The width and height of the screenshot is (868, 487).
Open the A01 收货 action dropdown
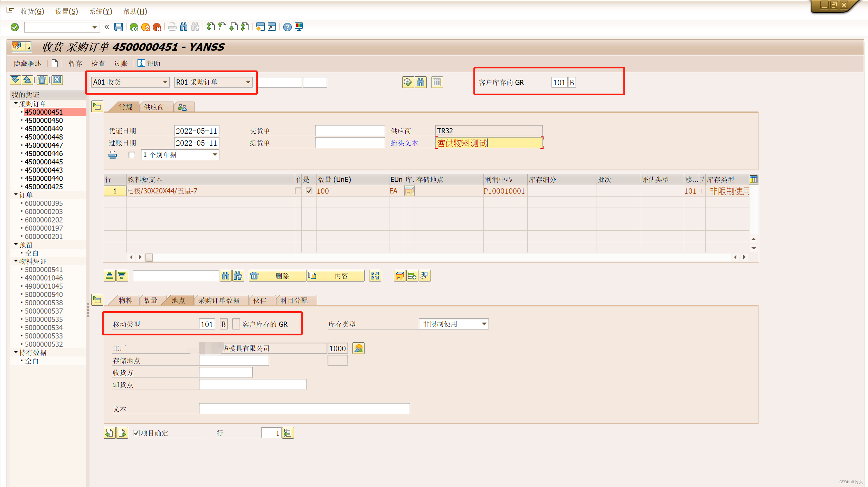165,82
